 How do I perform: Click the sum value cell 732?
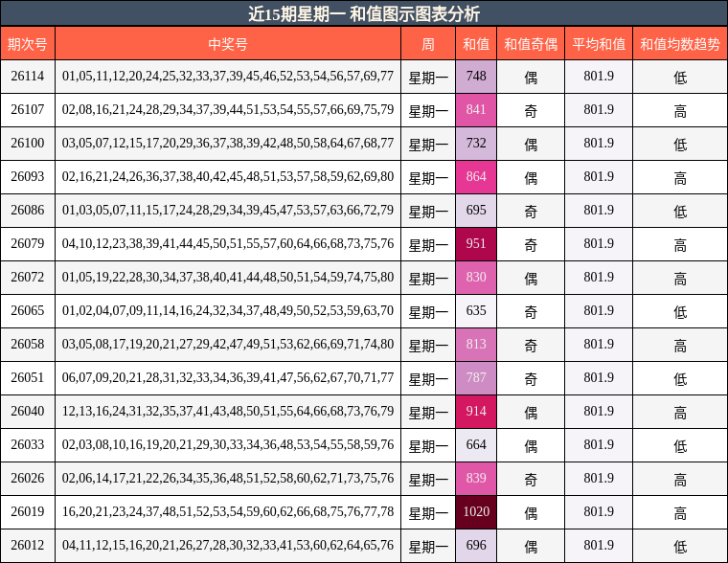click(476, 144)
